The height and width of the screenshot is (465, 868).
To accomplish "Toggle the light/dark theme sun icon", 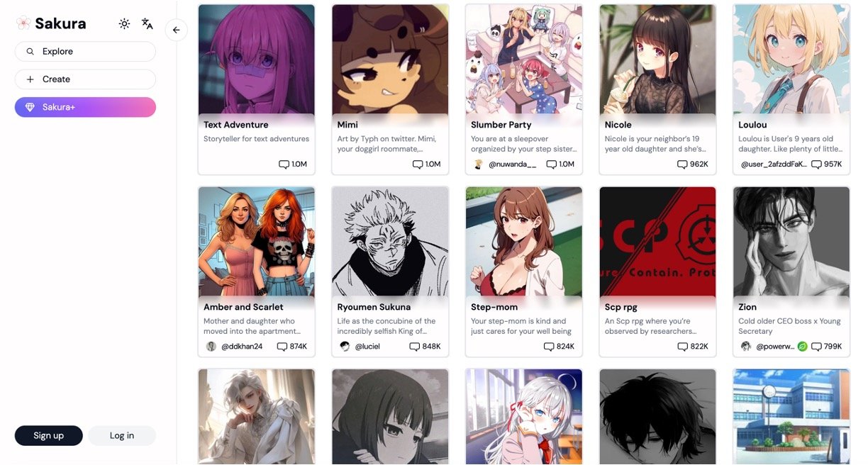I will (125, 23).
